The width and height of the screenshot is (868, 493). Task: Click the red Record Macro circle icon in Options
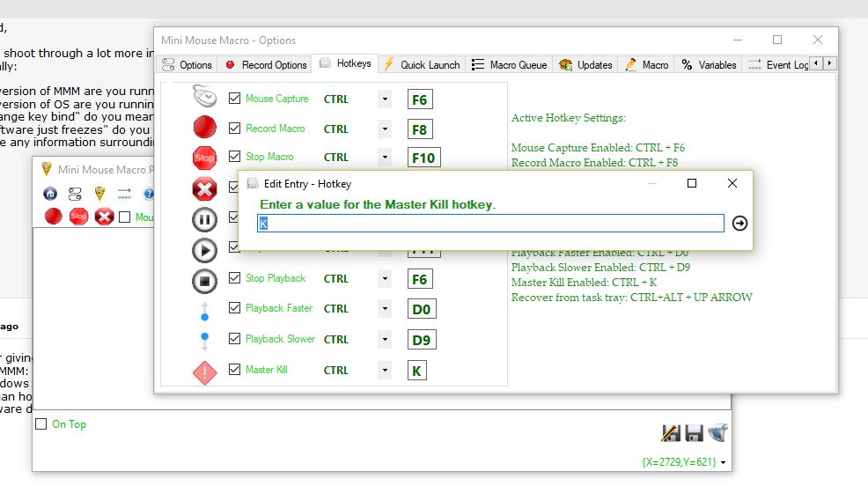[204, 127]
